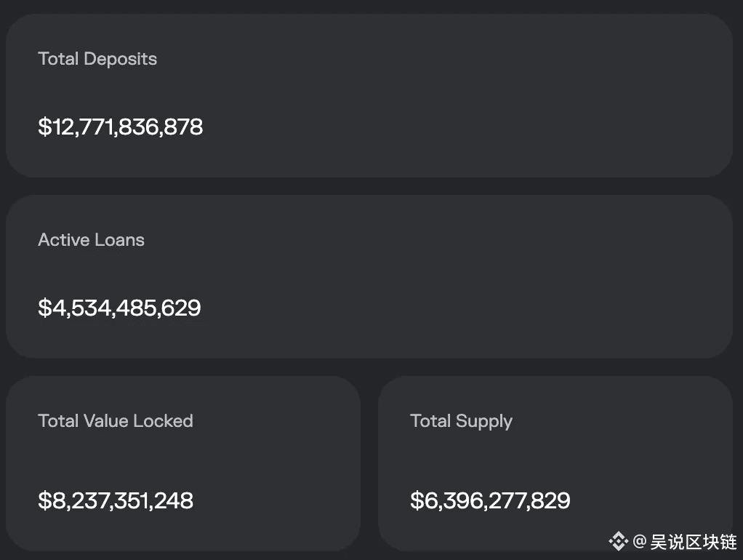
Task: Click the @ symbol in the watermark
Action: pyautogui.click(x=640, y=541)
